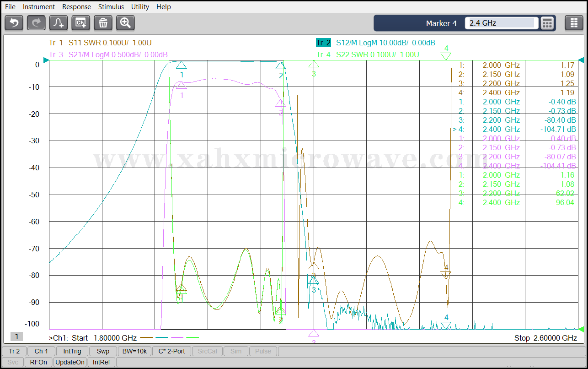Click the teal marker 2 triangle at top
This screenshot has width=588, height=369.
click(x=281, y=65)
